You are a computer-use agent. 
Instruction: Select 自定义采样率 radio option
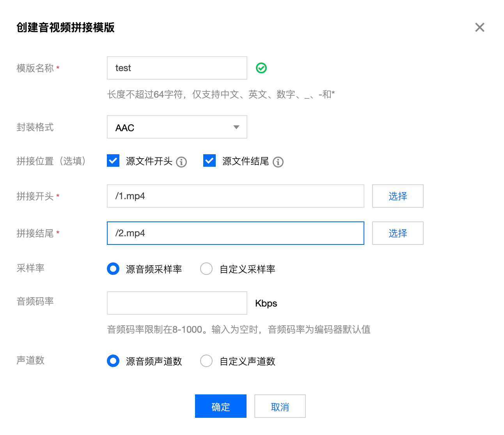(206, 269)
